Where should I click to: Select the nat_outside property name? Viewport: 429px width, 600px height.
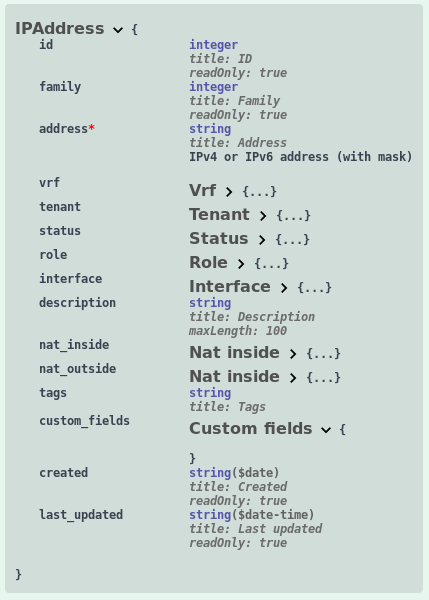78,369
